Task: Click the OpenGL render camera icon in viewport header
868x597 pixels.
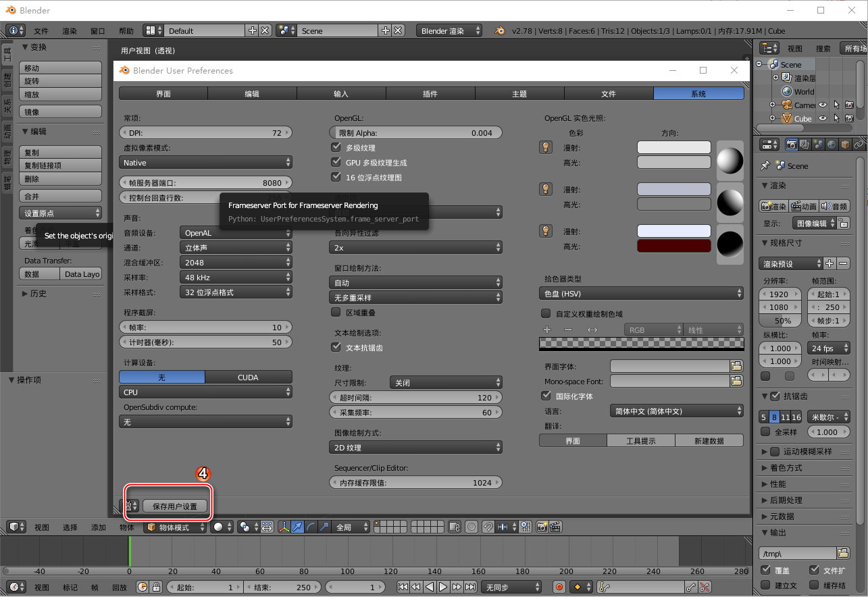Action: coord(542,527)
